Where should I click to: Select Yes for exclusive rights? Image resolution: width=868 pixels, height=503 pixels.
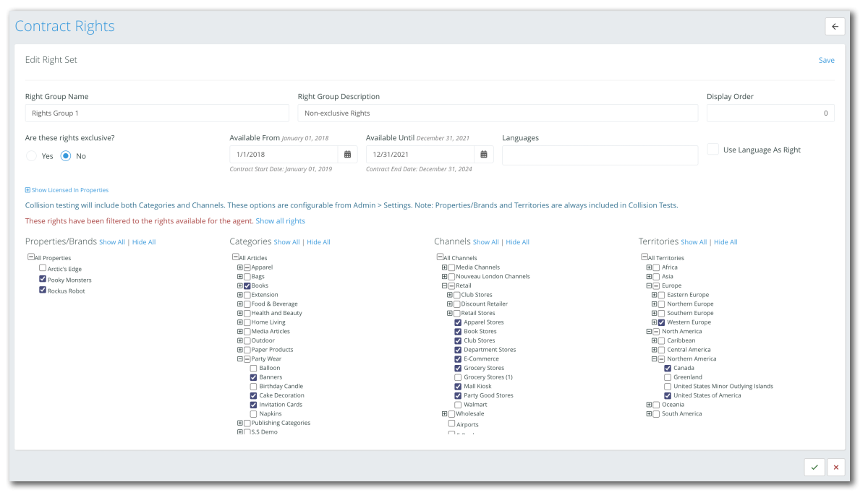pyautogui.click(x=31, y=156)
